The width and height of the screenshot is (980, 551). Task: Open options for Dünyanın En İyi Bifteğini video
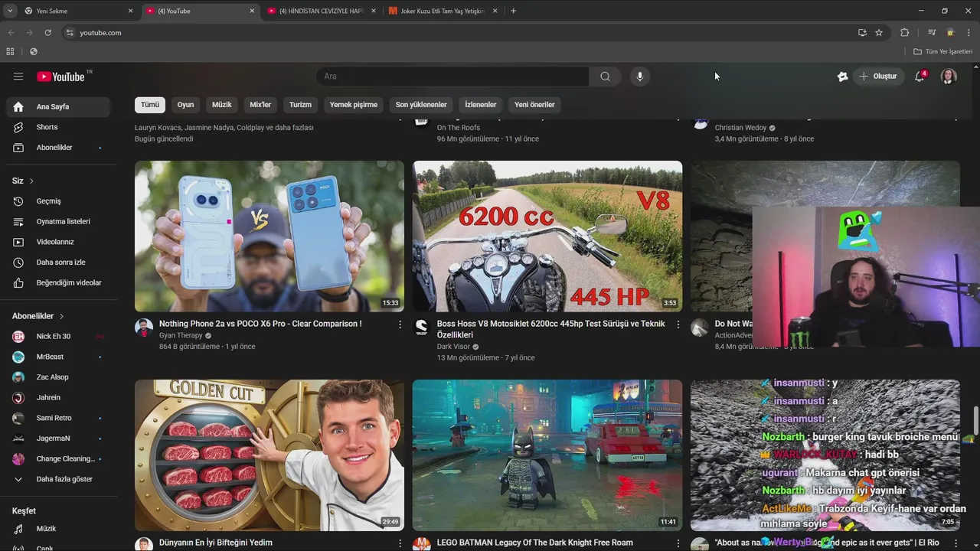pos(400,543)
